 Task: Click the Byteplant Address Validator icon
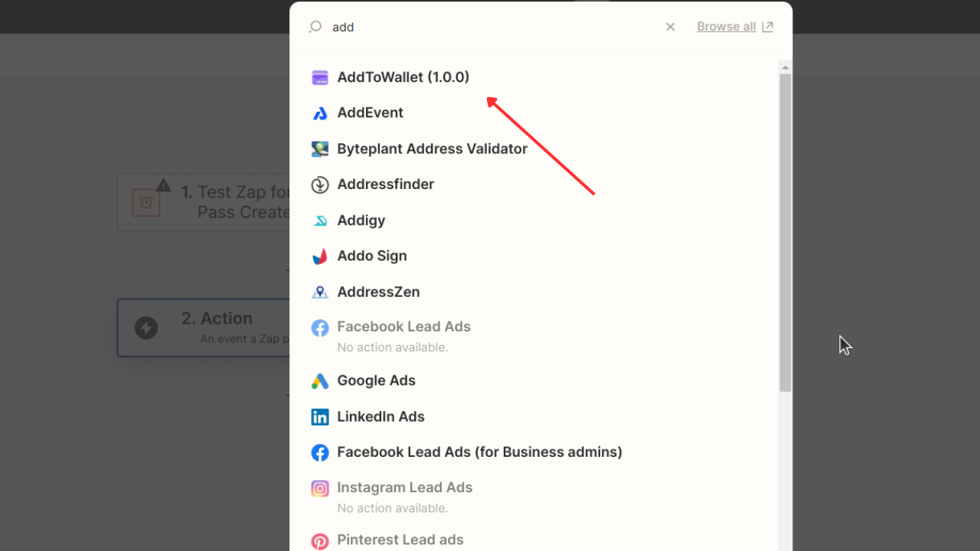(x=320, y=148)
